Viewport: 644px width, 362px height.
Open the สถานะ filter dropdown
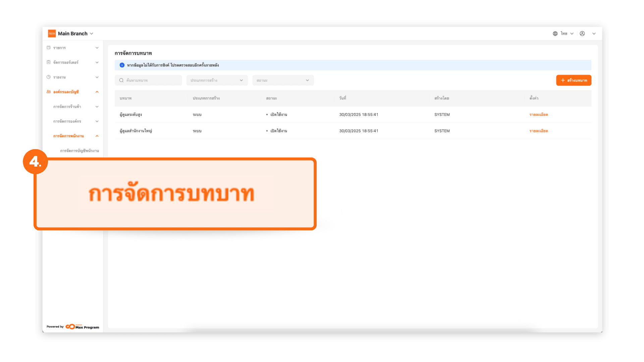[x=283, y=80]
